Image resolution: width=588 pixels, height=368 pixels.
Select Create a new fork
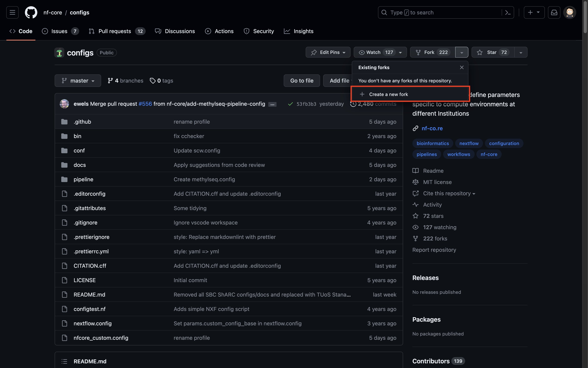pyautogui.click(x=410, y=94)
